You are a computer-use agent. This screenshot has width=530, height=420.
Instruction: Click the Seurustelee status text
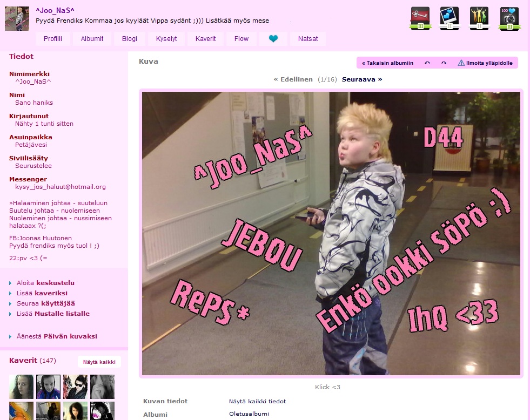(x=33, y=166)
